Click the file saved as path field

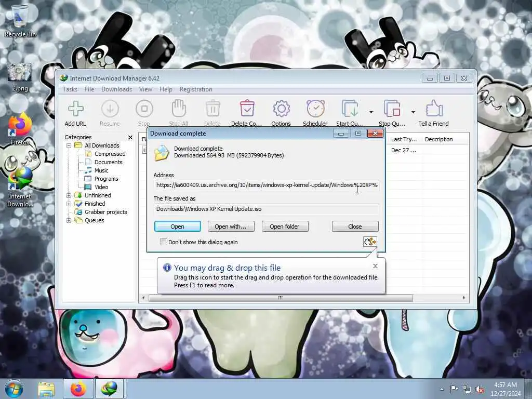coord(267,209)
